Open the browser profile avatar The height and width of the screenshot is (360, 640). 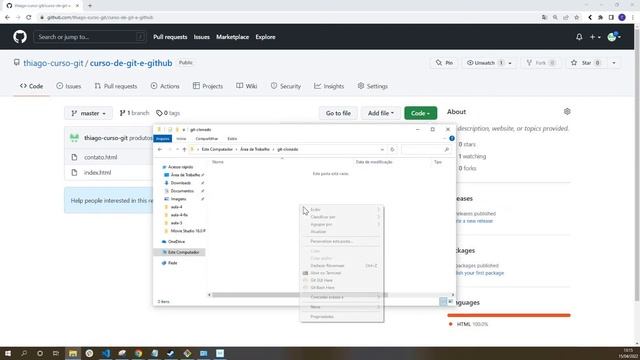[x=622, y=18]
